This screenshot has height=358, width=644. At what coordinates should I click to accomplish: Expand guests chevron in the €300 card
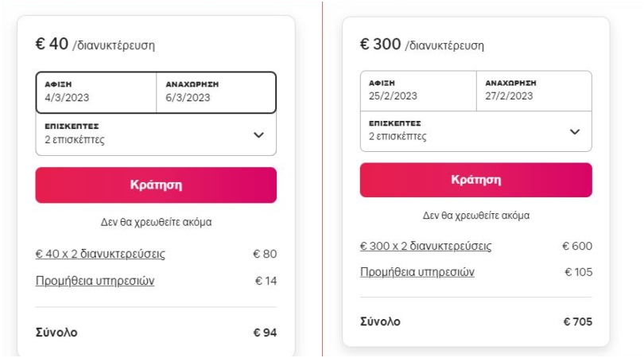(575, 131)
